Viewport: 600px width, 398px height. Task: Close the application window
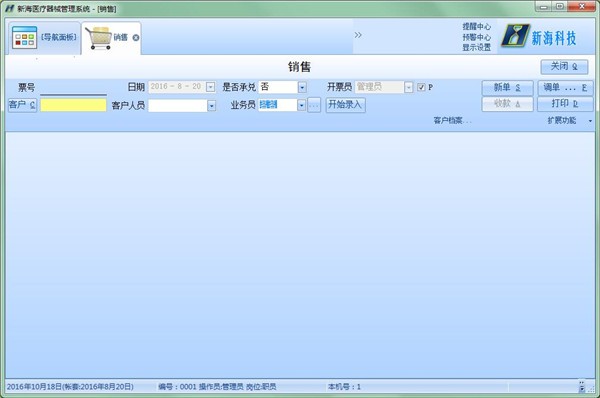point(582,7)
